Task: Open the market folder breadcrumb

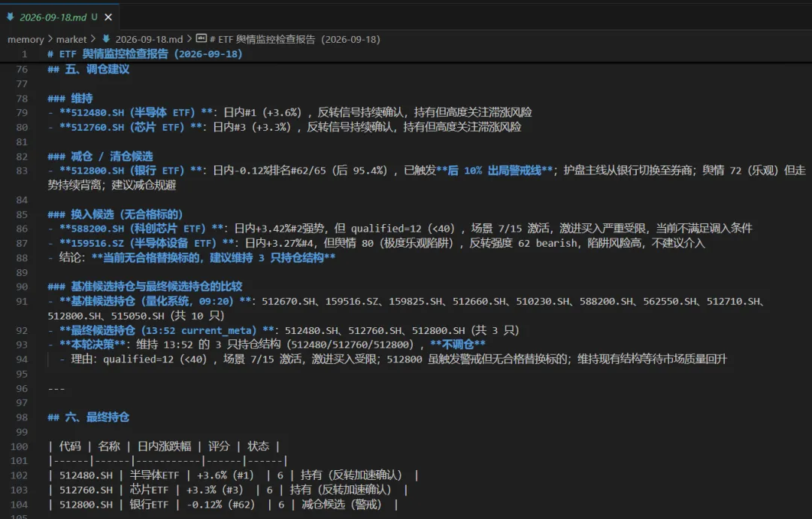Action: [x=71, y=39]
